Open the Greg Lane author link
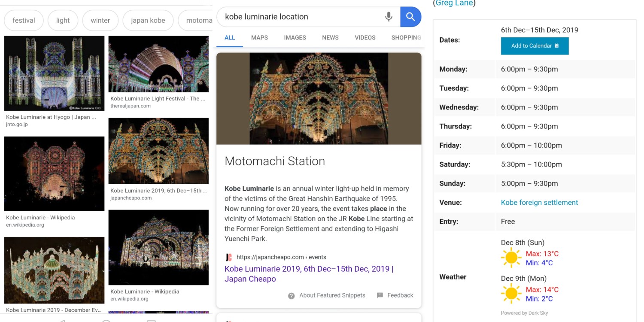The height and width of the screenshot is (322, 644). (x=455, y=3)
